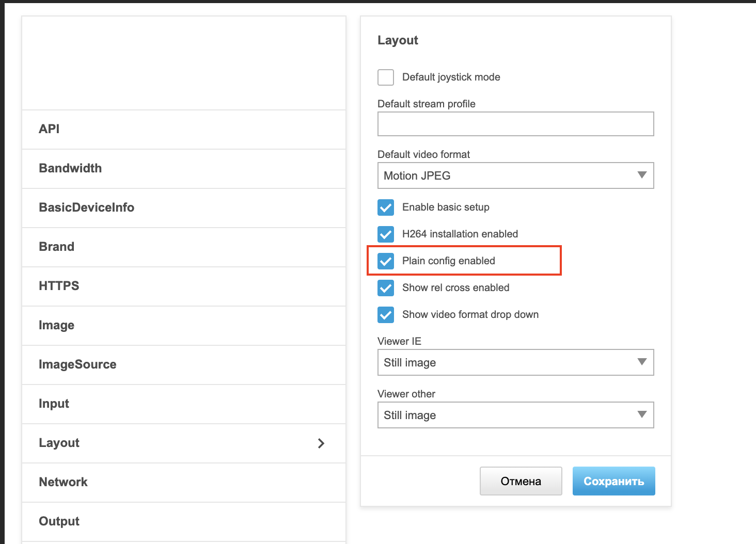
Task: Disable Show video format drop down
Action: pos(385,314)
